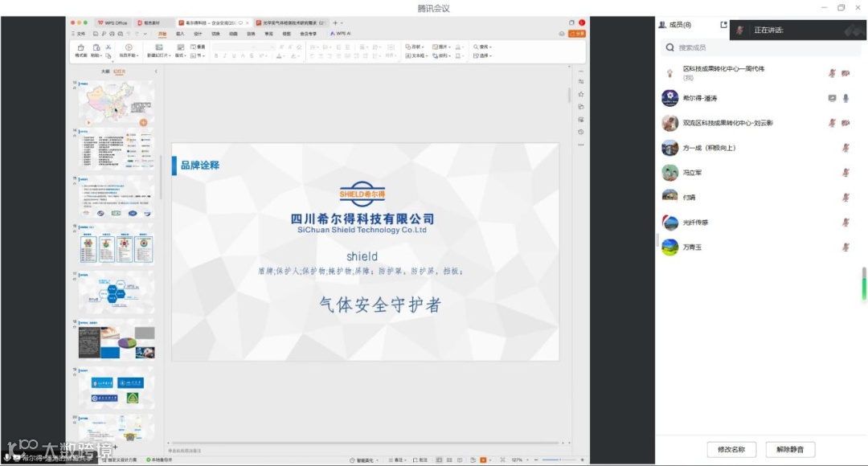868x466 pixels.
Task: Click the fit-to-window icon in status bar
Action: pos(502,460)
